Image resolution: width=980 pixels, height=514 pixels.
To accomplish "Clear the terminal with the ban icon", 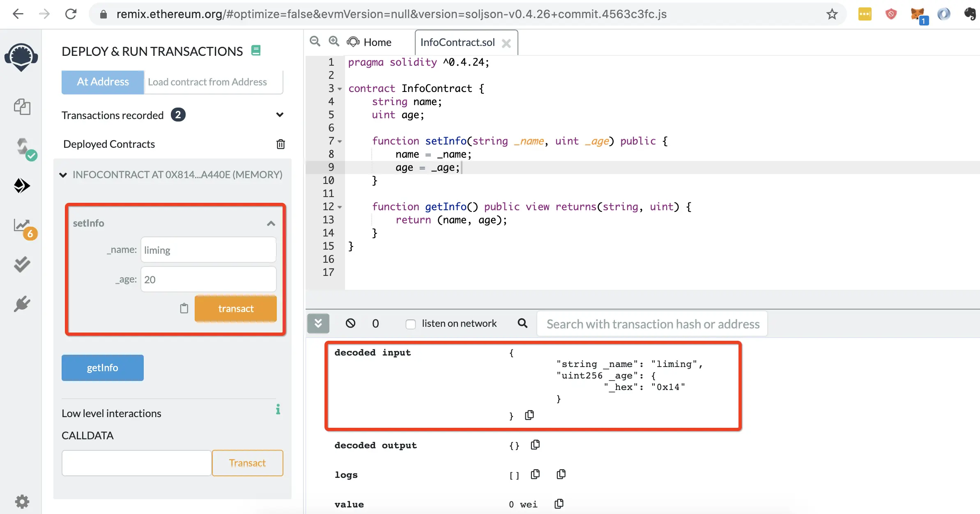I will (x=350, y=324).
